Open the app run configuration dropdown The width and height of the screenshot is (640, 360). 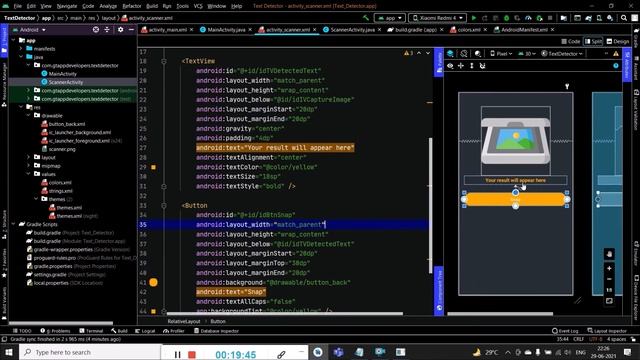pos(389,18)
